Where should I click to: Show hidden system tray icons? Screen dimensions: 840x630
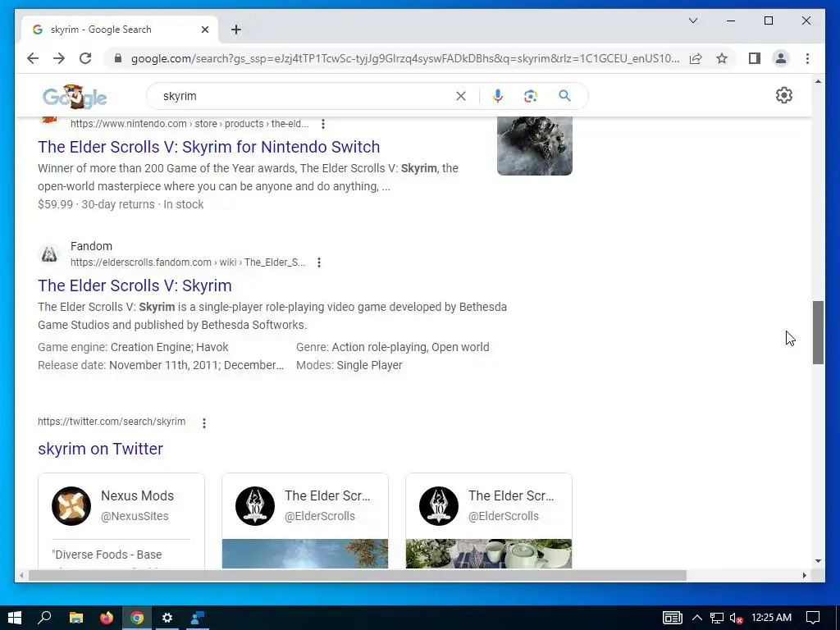[697, 618]
